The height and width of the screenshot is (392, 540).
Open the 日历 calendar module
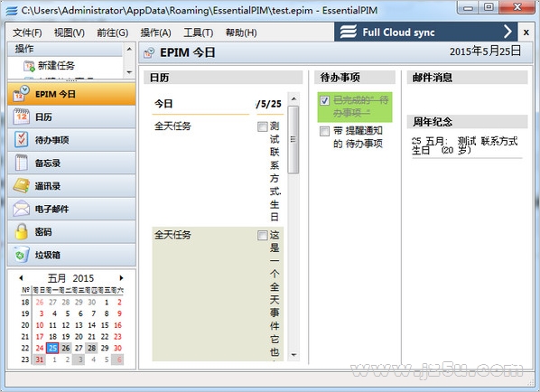tap(71, 117)
